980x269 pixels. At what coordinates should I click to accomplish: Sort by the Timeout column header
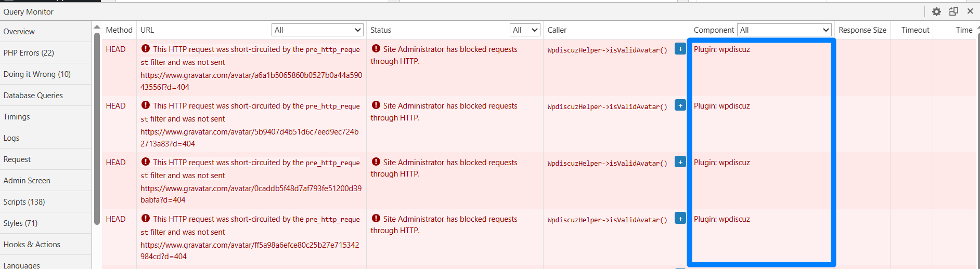(915, 30)
